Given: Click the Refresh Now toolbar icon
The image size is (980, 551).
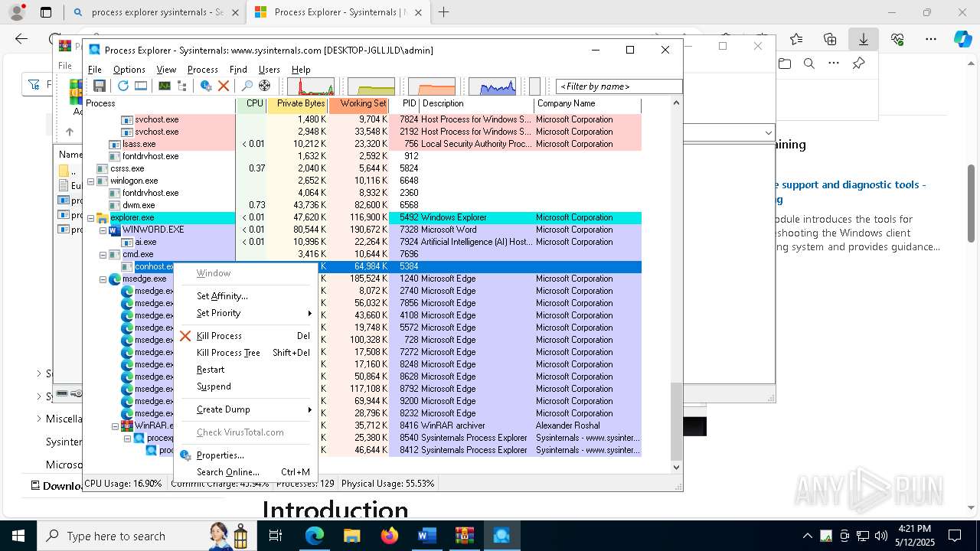Looking at the screenshot, I should [x=122, y=86].
